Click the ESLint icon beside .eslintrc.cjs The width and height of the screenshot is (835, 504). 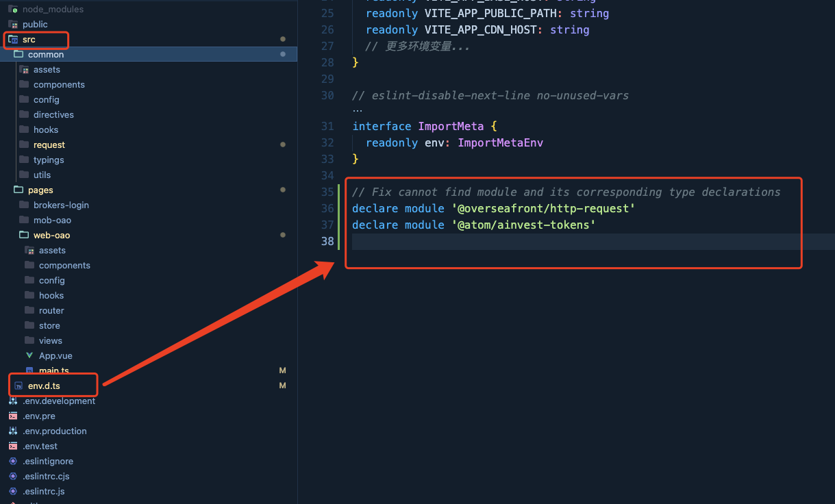(x=13, y=476)
